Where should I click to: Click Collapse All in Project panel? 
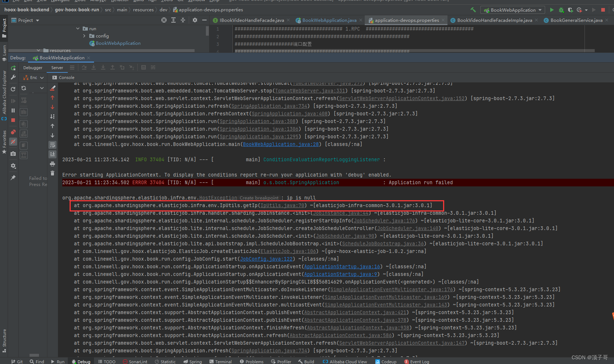pyautogui.click(x=183, y=20)
